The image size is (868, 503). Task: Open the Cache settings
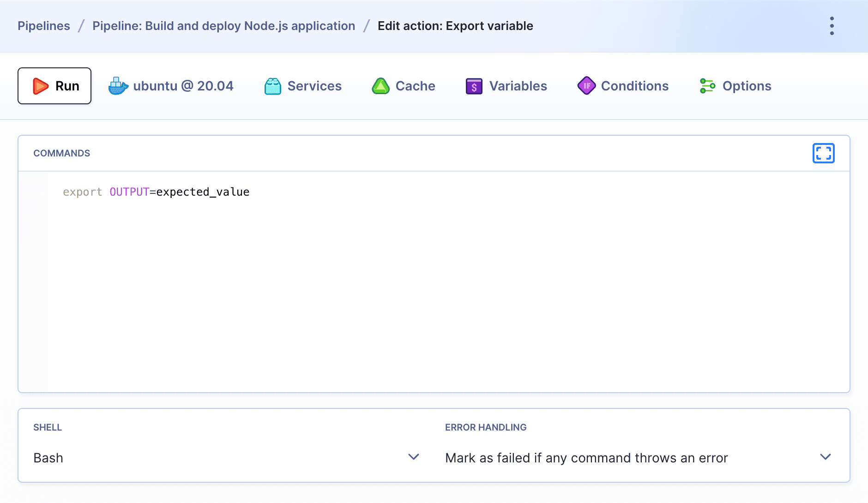pyautogui.click(x=404, y=86)
